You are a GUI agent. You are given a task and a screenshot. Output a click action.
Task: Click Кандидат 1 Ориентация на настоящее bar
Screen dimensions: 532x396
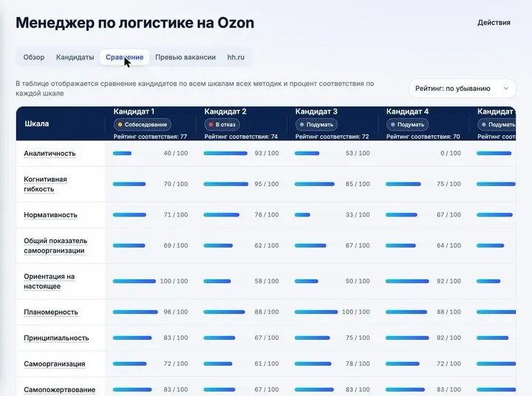pyautogui.click(x=134, y=281)
